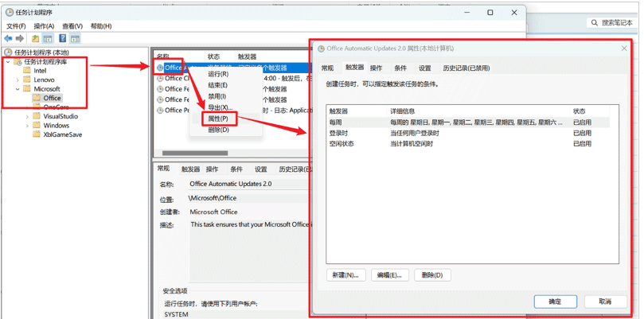Switch to 常规 tab in properties dialog

[x=327, y=68]
